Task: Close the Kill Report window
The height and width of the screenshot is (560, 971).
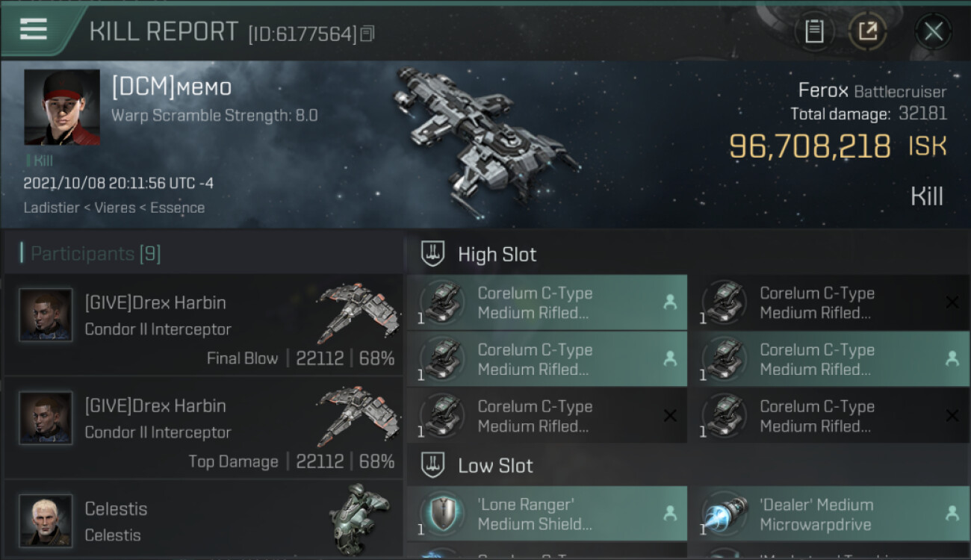Action: pos(933,31)
